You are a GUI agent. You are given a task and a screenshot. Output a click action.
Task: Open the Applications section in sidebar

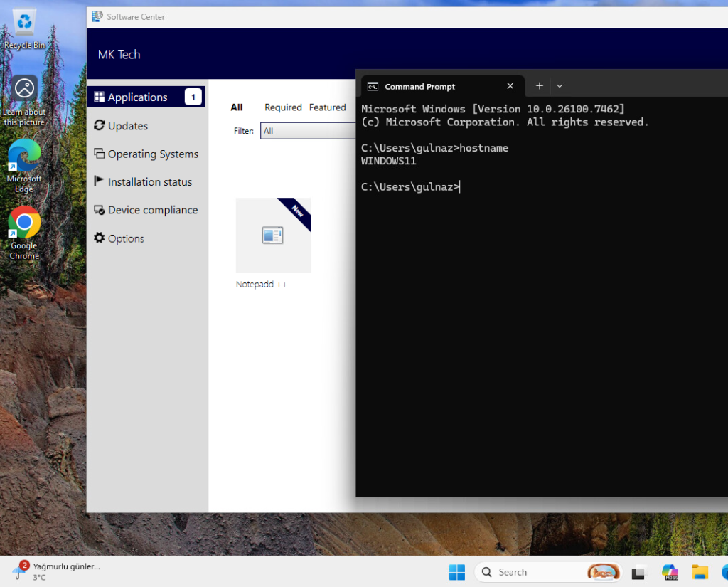click(x=137, y=97)
